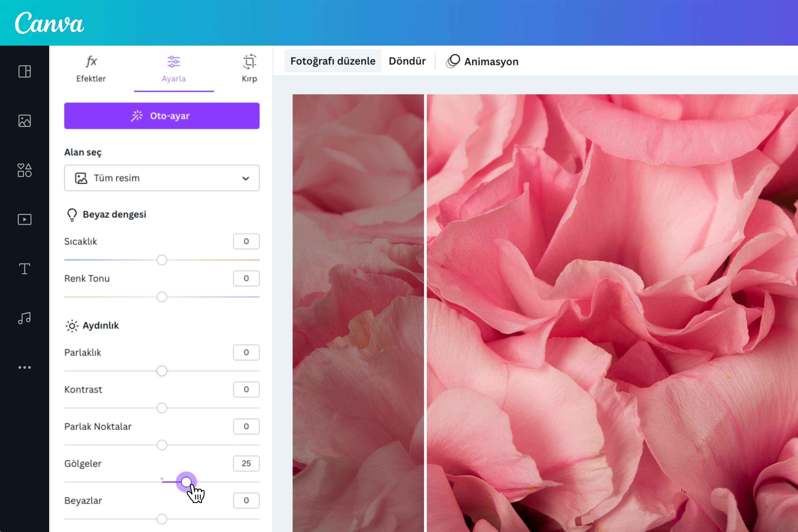Click the Ayarla sliders icon

coord(174,62)
